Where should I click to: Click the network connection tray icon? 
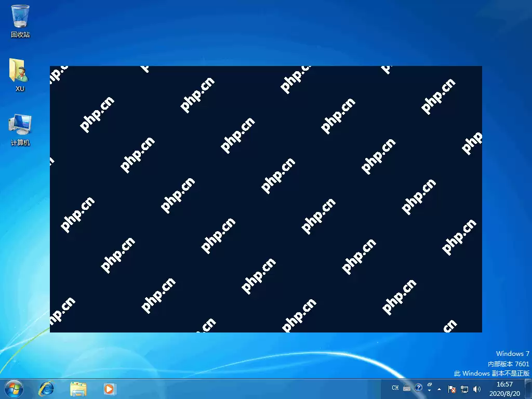tap(464, 389)
